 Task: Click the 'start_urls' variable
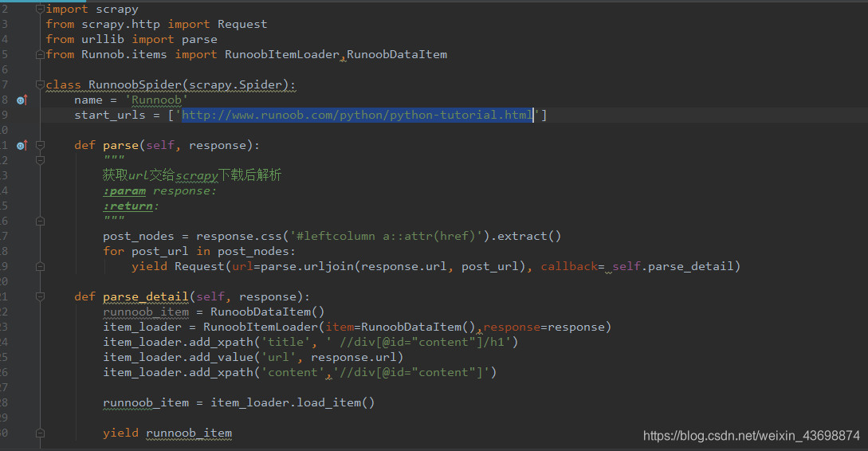click(x=110, y=115)
